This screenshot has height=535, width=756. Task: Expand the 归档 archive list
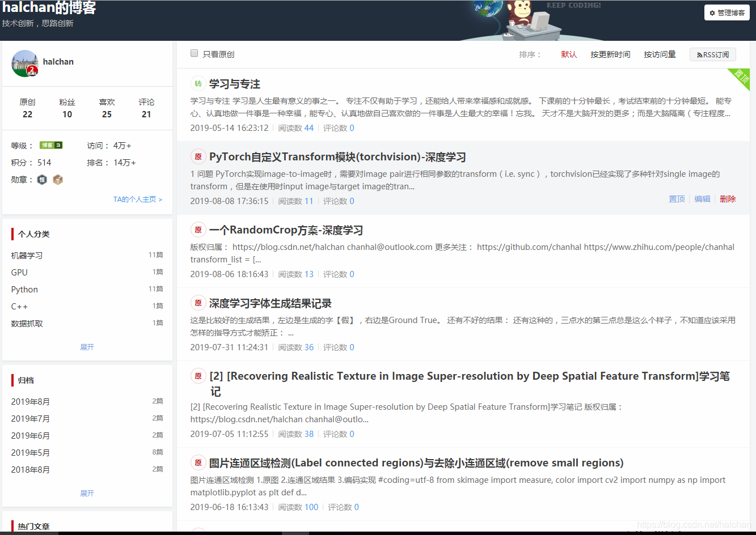point(87,493)
